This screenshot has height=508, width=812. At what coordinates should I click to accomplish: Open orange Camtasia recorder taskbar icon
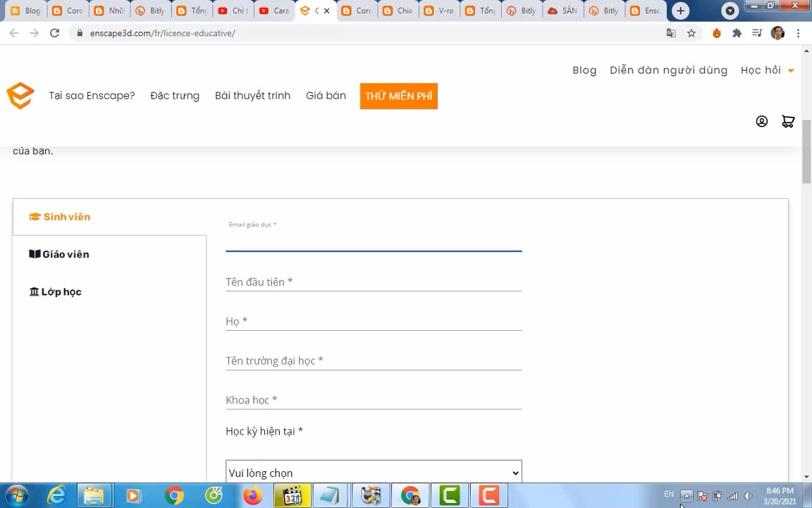[489, 495]
